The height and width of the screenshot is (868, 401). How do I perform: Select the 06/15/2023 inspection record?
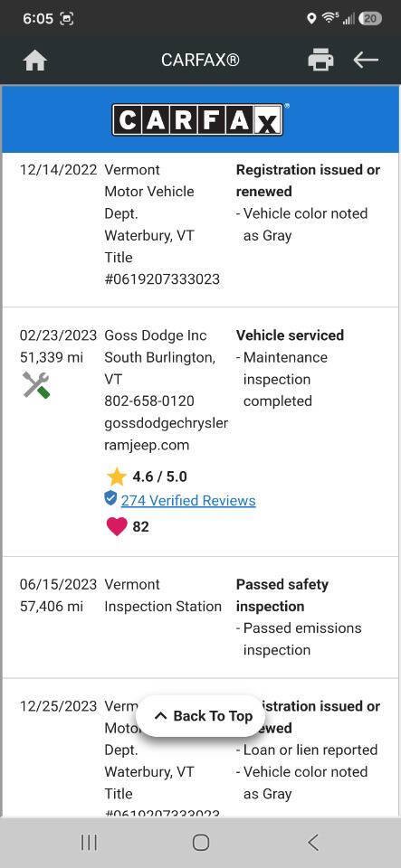pyautogui.click(x=200, y=618)
